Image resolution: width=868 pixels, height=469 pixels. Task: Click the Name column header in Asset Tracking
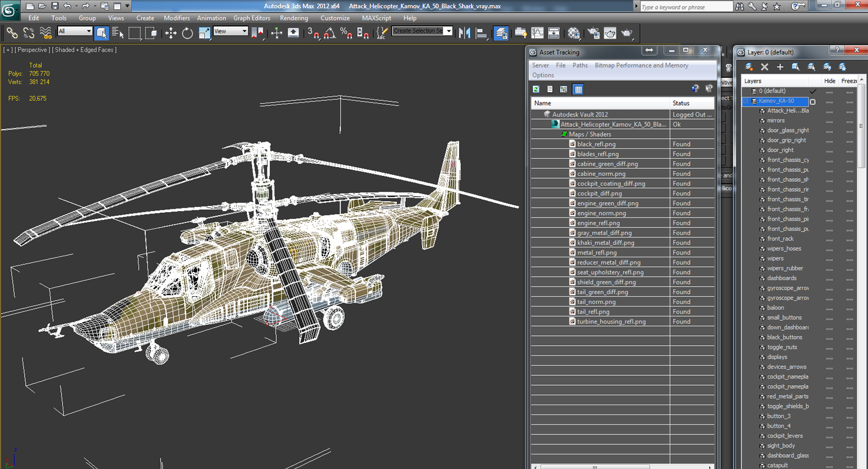click(x=601, y=103)
